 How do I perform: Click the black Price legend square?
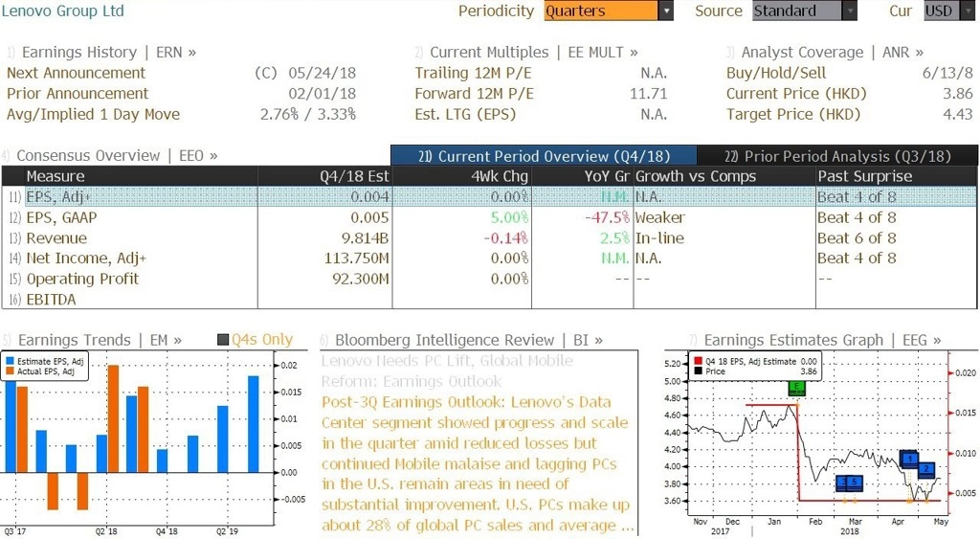click(698, 371)
